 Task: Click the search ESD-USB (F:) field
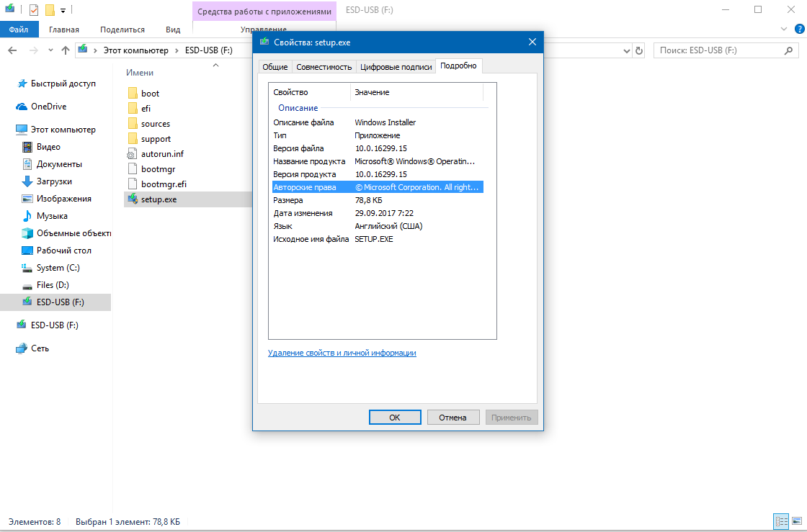726,50
